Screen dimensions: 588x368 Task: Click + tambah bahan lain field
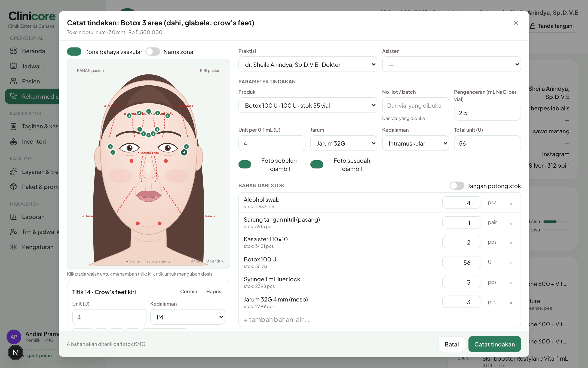click(379, 319)
